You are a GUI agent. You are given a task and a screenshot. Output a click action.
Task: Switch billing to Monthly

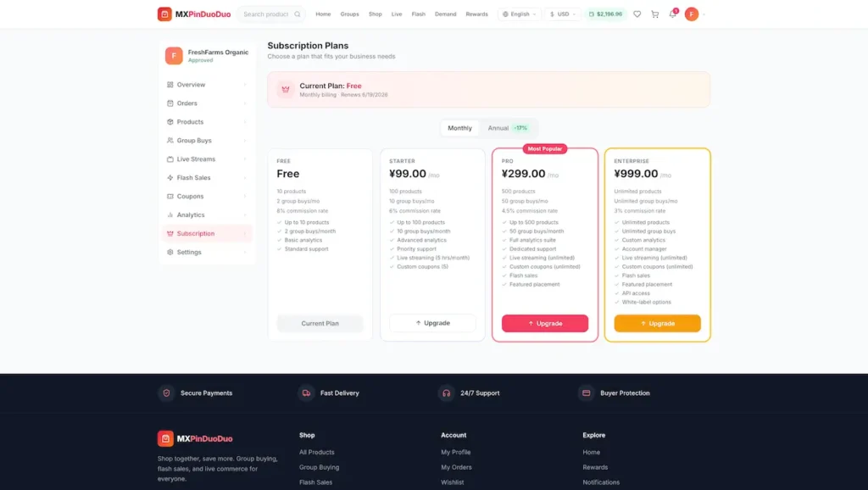tap(459, 128)
